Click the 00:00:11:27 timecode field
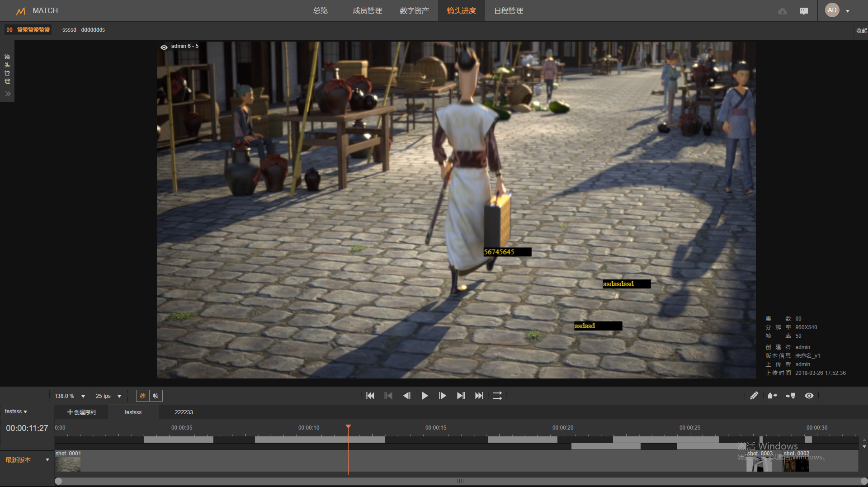Viewport: 868px width, 487px height. tap(27, 428)
